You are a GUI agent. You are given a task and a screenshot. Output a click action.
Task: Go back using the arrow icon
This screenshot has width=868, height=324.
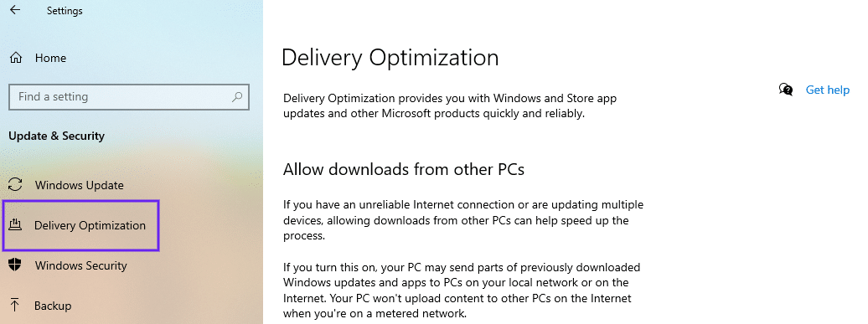[15, 10]
